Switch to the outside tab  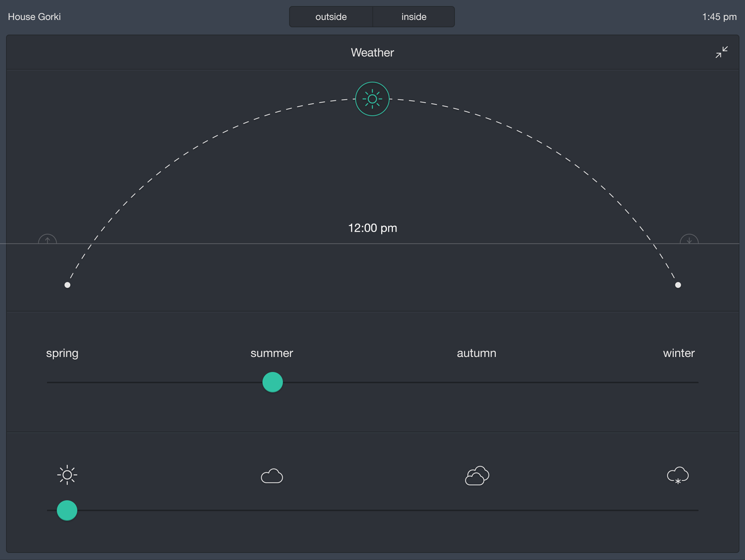coord(331,17)
